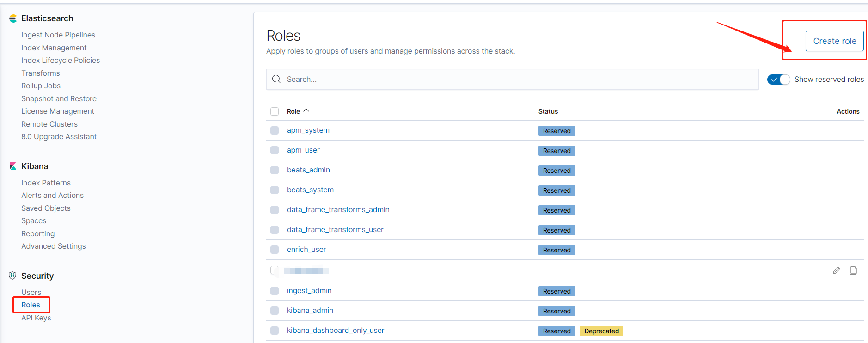Edit the blurred role with pencil icon
The width and height of the screenshot is (868, 343).
(836, 270)
